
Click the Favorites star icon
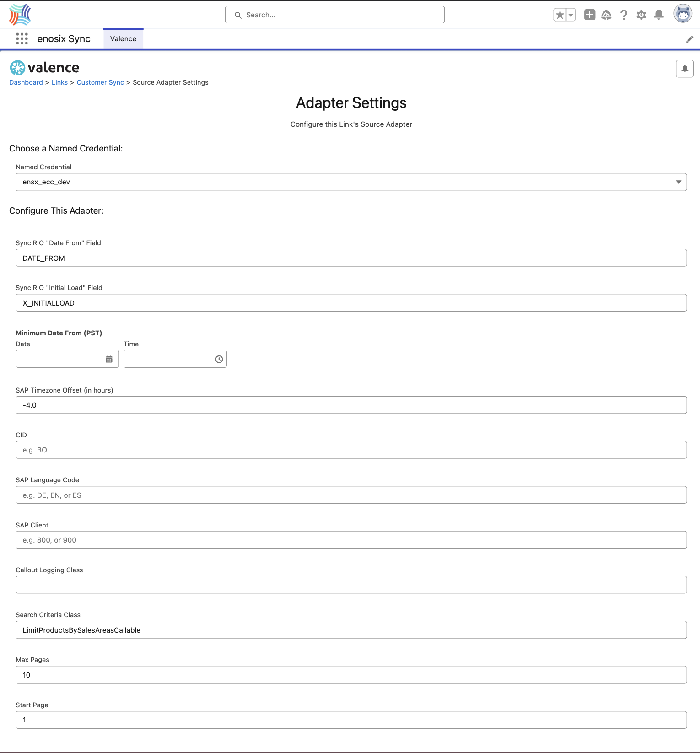click(560, 15)
